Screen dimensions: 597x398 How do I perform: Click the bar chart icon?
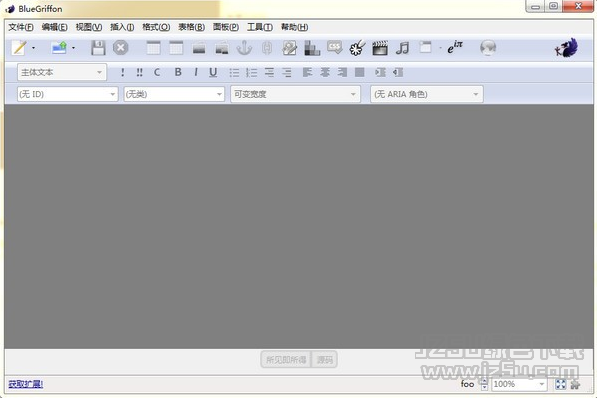(312, 48)
